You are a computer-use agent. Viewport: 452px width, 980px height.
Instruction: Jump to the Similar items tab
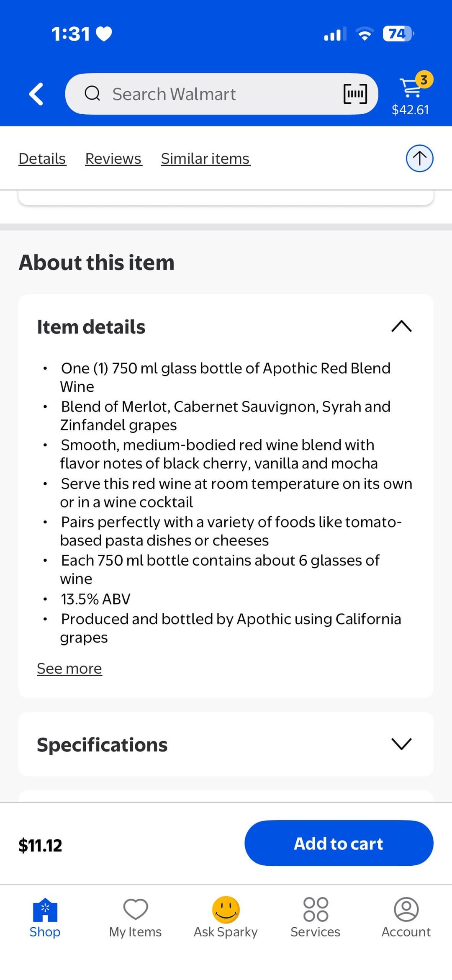click(x=205, y=159)
